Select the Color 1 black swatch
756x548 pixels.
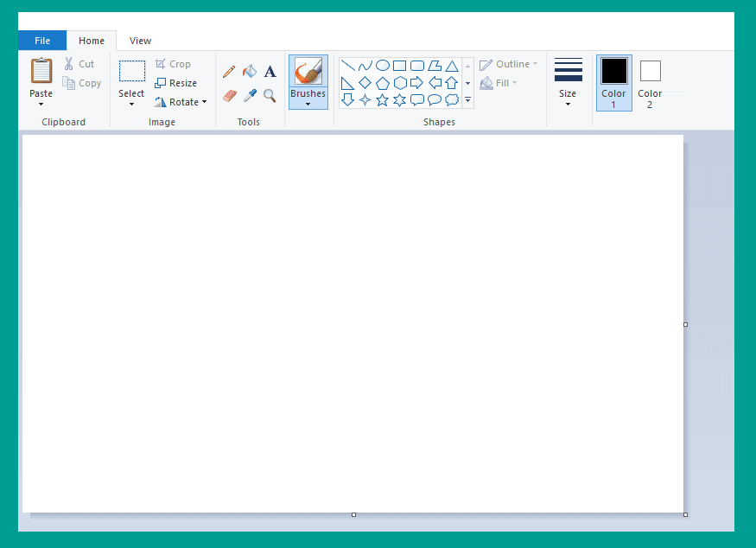614,72
